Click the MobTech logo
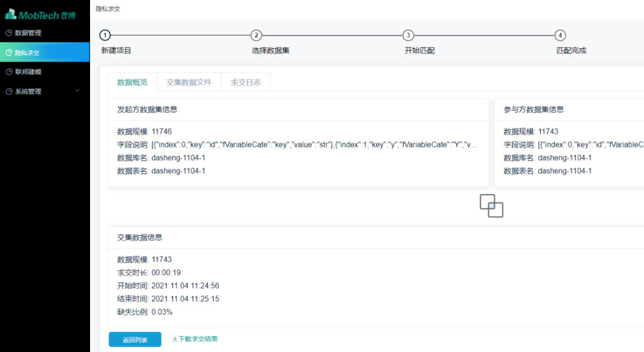Screen dimensions: 644x352 tap(41, 14)
